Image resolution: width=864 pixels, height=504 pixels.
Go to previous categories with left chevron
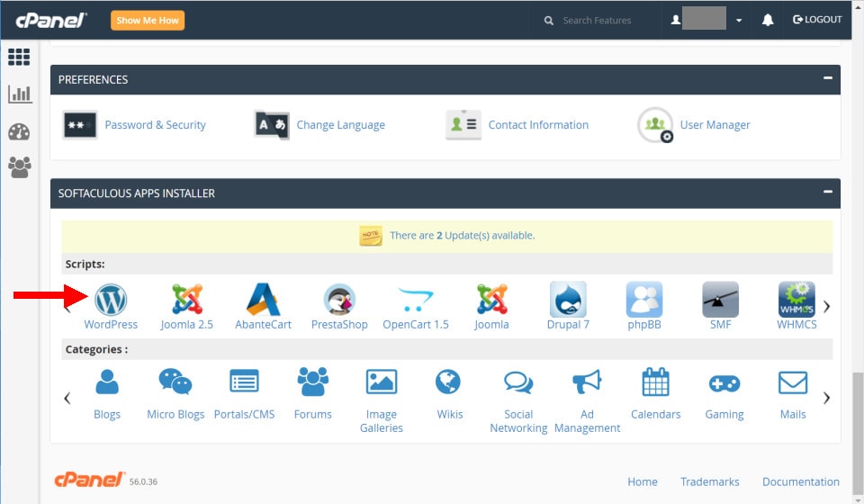(x=67, y=398)
